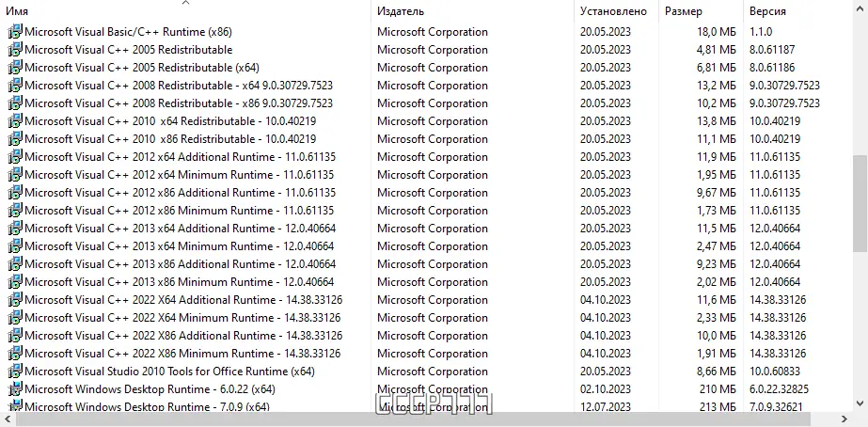
Task: Click size cell 1,91 МБ
Action: pyautogui.click(x=717, y=353)
